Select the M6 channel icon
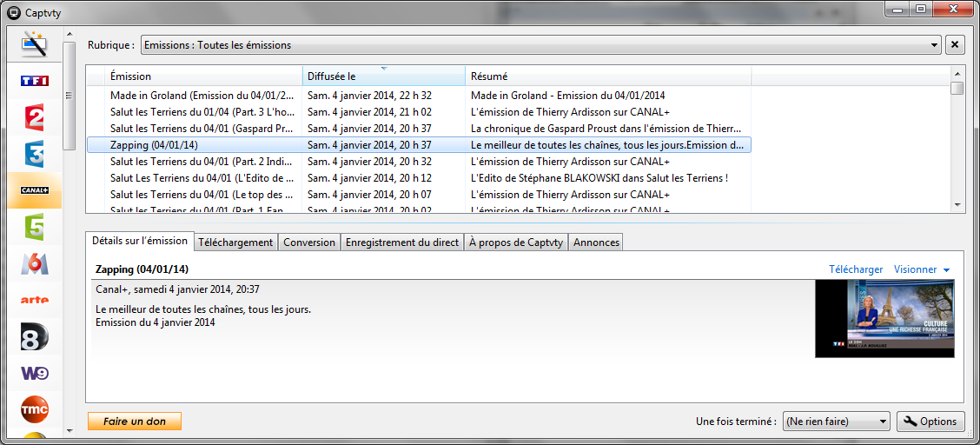Image resolution: width=980 pixels, height=445 pixels. 34,263
